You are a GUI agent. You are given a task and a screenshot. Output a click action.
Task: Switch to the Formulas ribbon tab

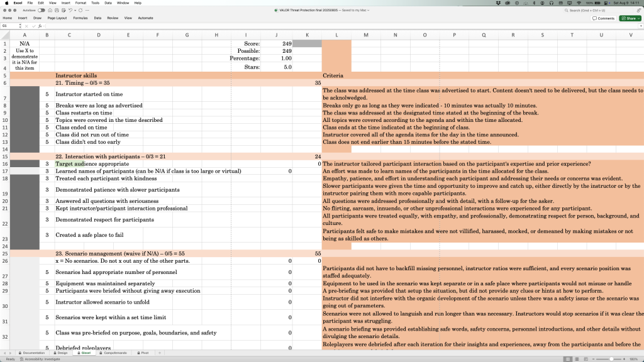pos(80,18)
